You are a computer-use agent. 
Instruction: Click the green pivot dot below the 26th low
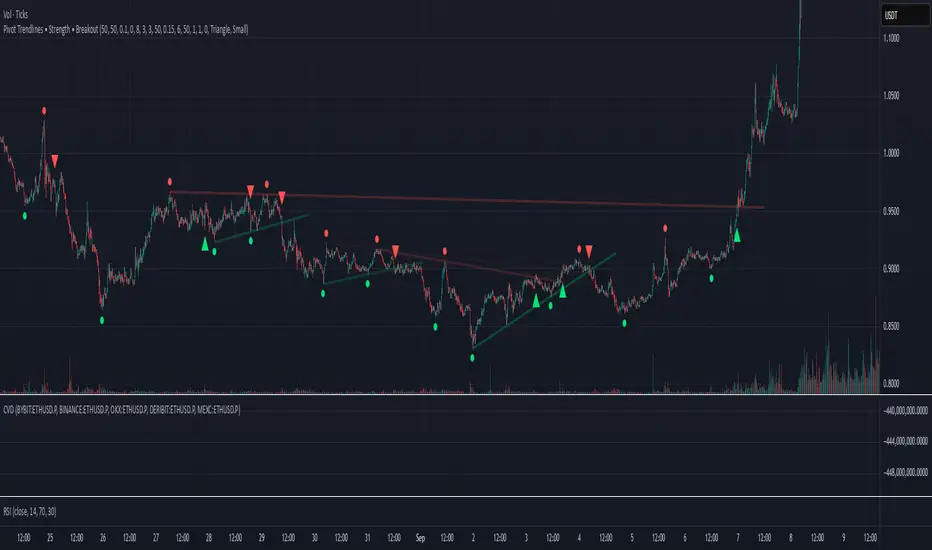click(x=102, y=320)
